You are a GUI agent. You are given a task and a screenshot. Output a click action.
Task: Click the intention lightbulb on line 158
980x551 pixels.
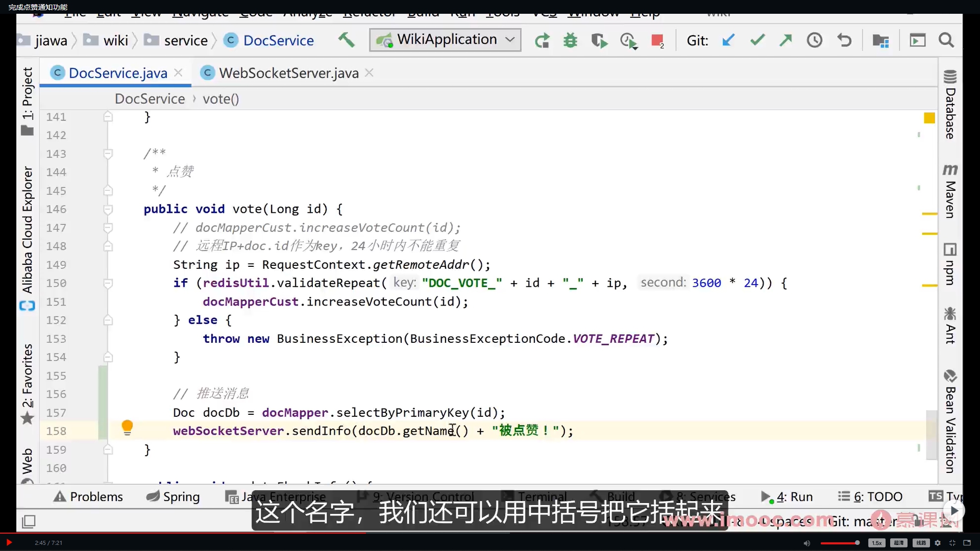[127, 427]
